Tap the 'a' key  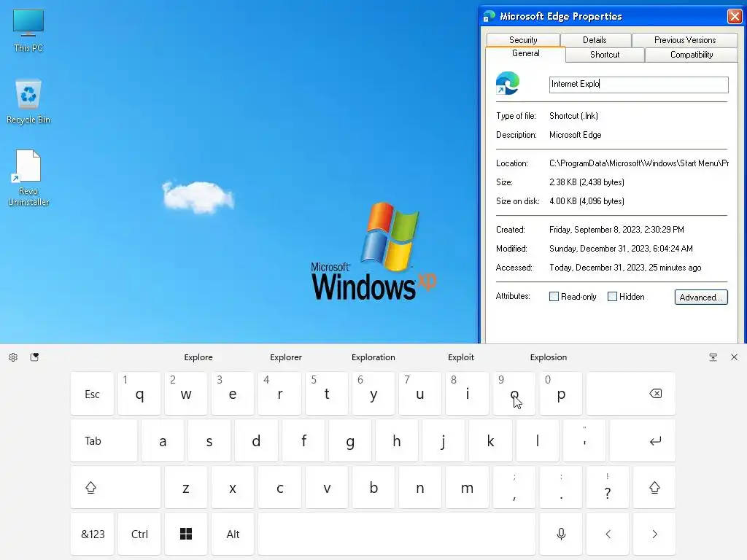tap(163, 440)
